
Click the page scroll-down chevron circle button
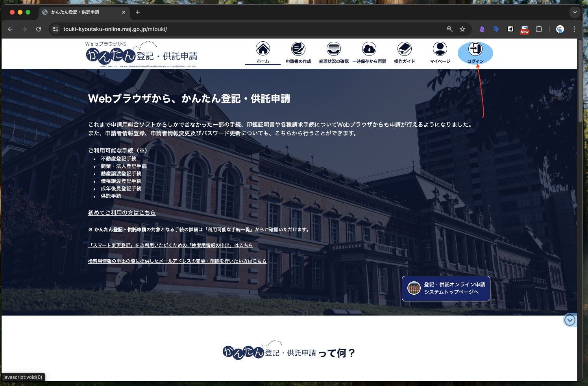570,320
